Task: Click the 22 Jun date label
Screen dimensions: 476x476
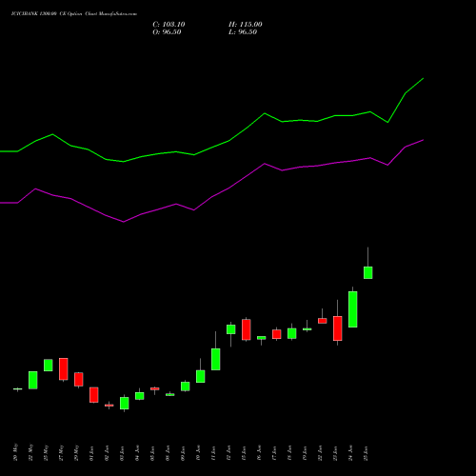Action: click(321, 453)
